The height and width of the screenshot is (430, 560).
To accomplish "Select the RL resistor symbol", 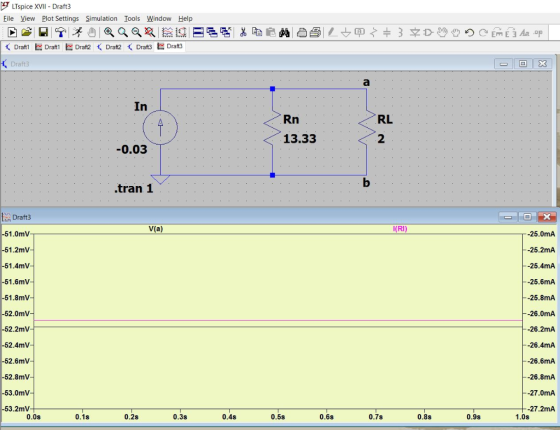I will [x=367, y=128].
